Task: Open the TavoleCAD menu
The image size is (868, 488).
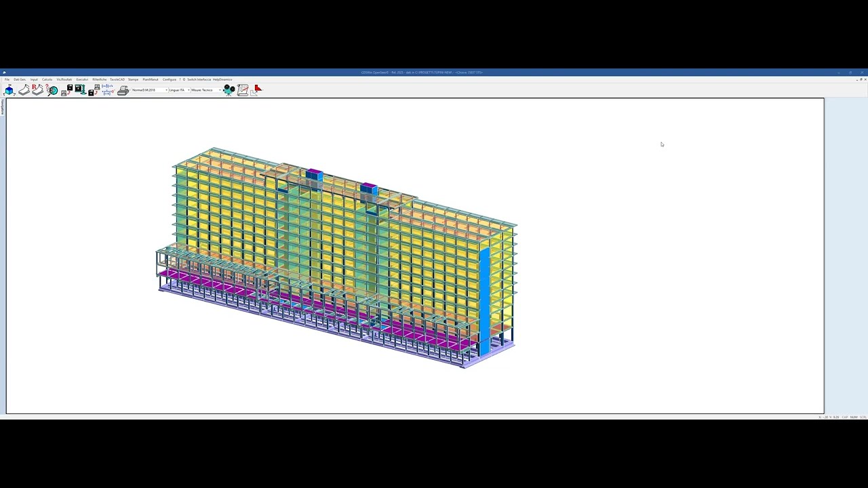Action: pyautogui.click(x=117, y=79)
